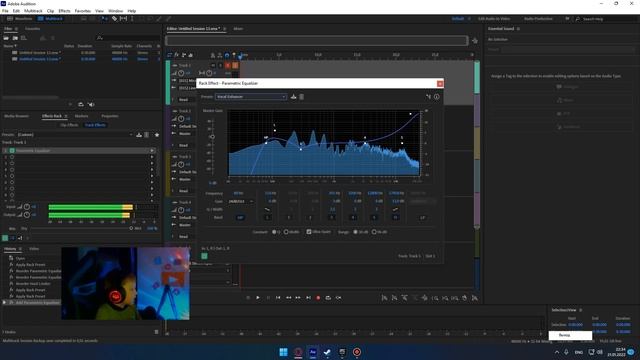Image resolution: width=640 pixels, height=360 pixels.
Task: Delete the Parametric Equalizer preset
Action: 302,97
